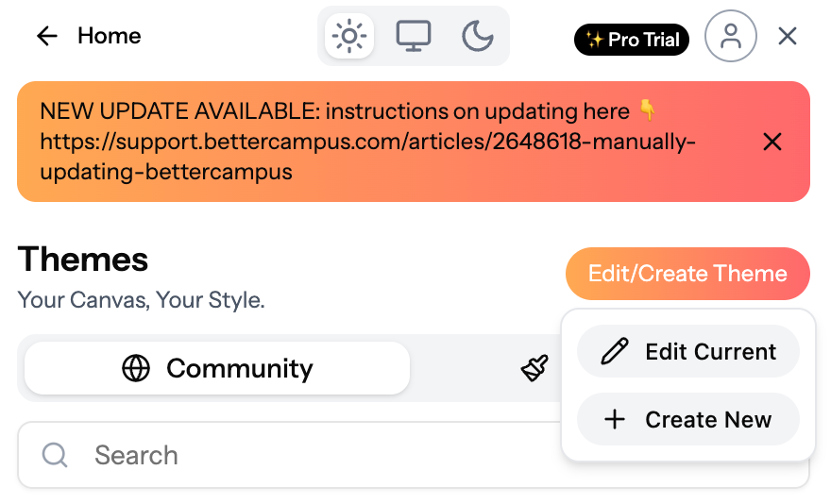Expand the Edit/Create Theme dropdown

(687, 274)
